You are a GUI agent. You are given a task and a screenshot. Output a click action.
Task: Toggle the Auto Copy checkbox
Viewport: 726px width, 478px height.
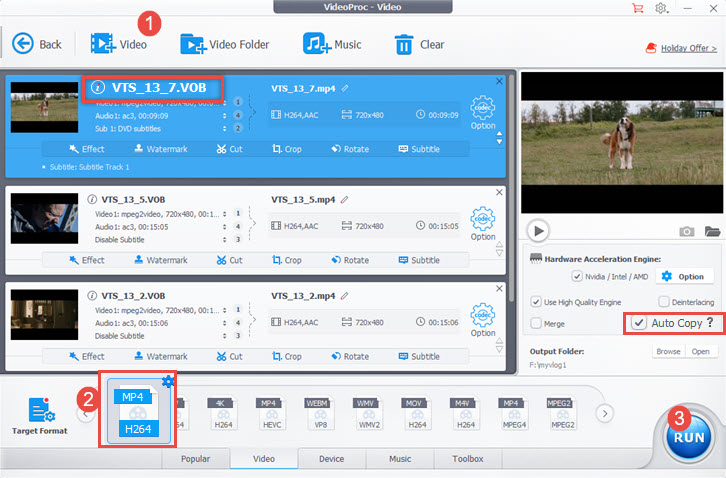[639, 323]
